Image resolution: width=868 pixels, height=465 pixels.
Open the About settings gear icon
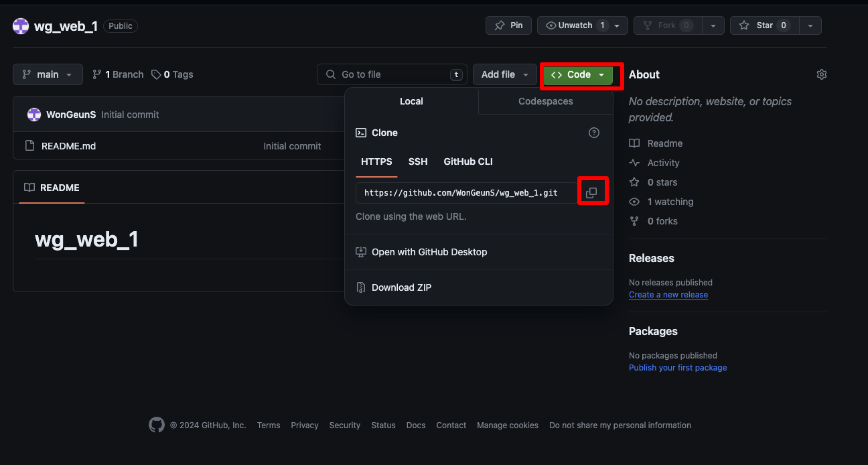[822, 74]
